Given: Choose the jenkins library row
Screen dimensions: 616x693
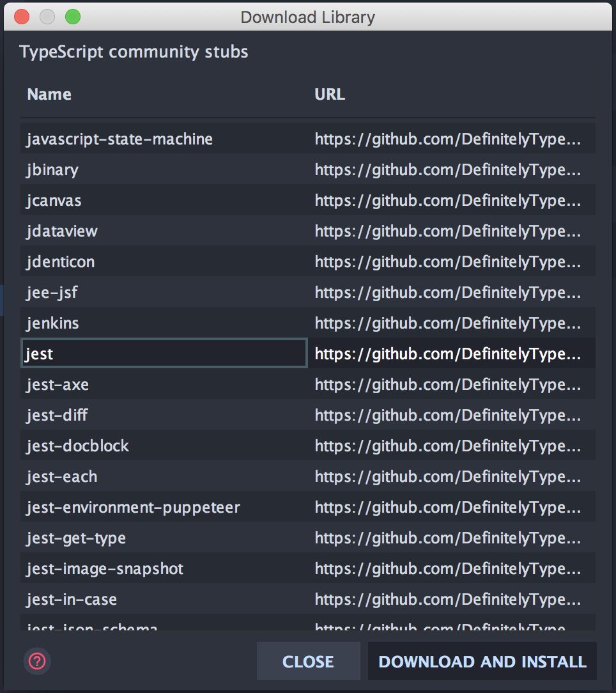Looking at the screenshot, I should tap(53, 323).
